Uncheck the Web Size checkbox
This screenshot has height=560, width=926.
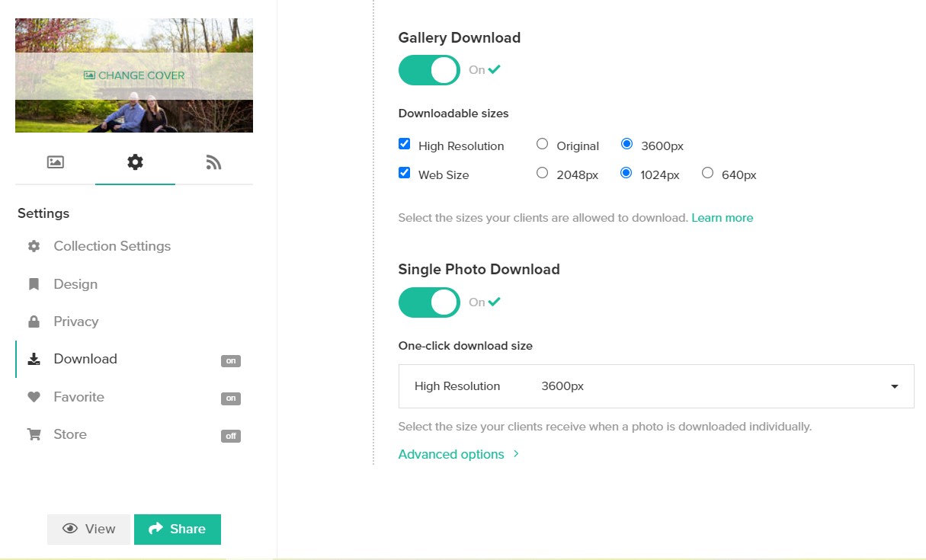(x=405, y=173)
